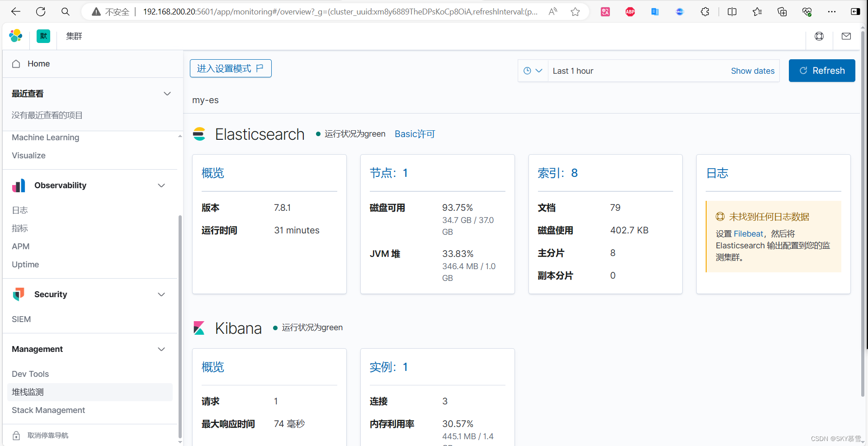
Task: Open the pink translate extension icon
Action: [605, 12]
